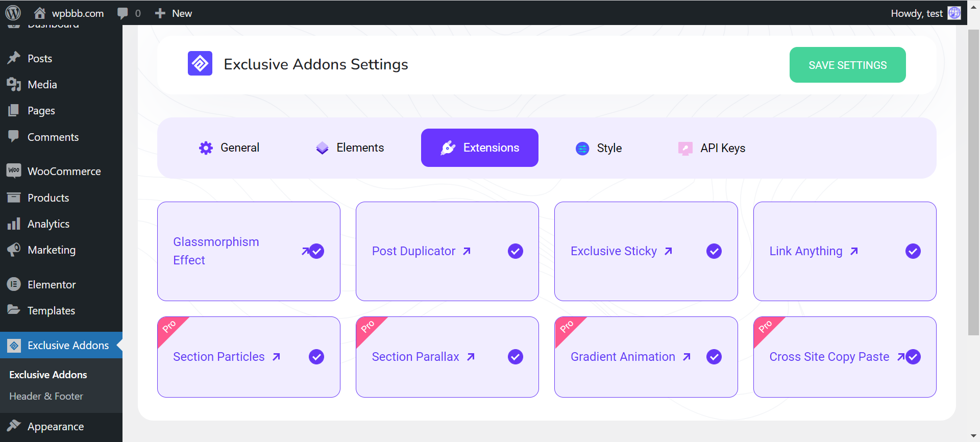The image size is (980, 442).
Task: Disable the Exclusive Sticky extension checkbox
Action: 714,251
